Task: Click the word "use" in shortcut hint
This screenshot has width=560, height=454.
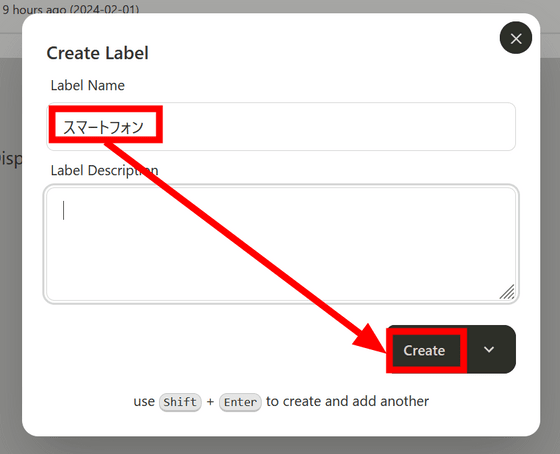Action: [144, 401]
